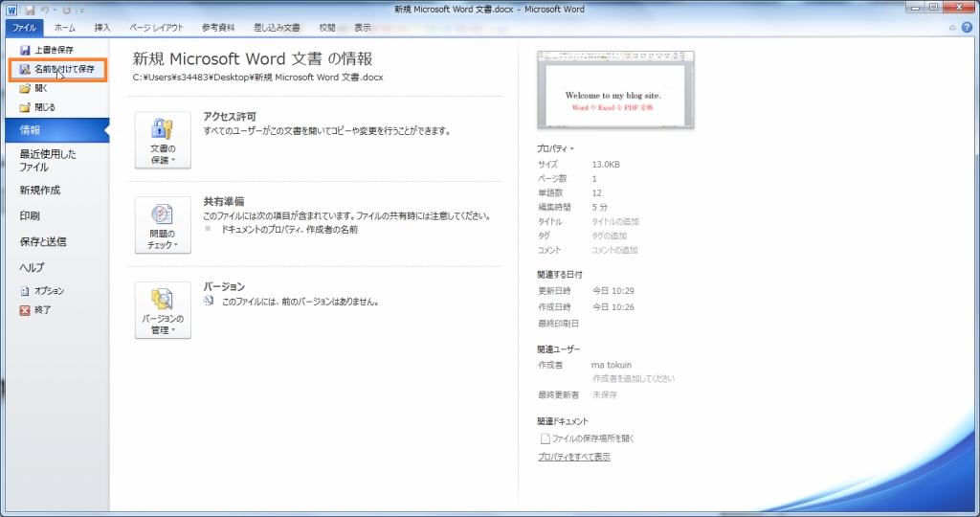The image size is (980, 517).
Task: Click the quick access save icon
Action: click(30, 11)
